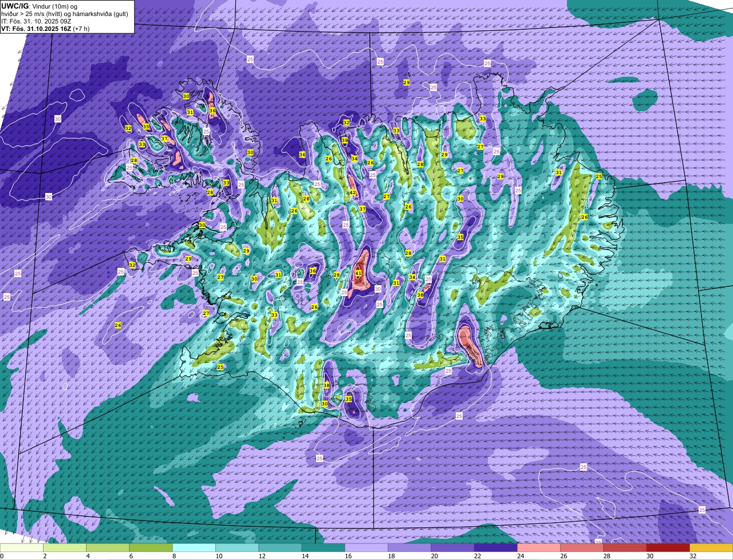Select the 14–16 m/s dark teal legend swatch

click(323, 547)
